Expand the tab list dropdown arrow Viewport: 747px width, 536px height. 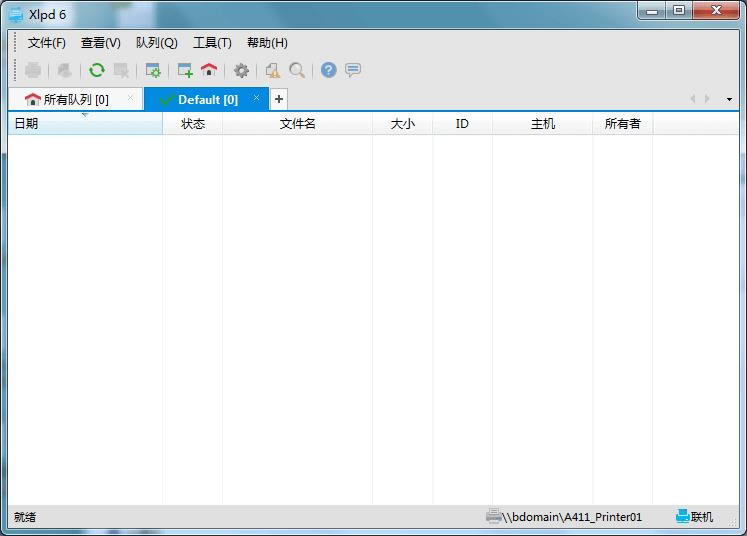(x=729, y=100)
